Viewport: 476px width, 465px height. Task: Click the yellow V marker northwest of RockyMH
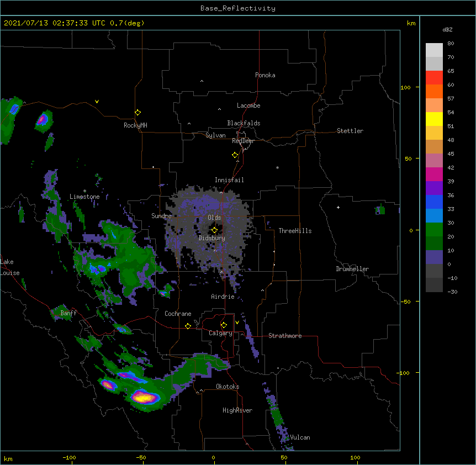tap(97, 102)
